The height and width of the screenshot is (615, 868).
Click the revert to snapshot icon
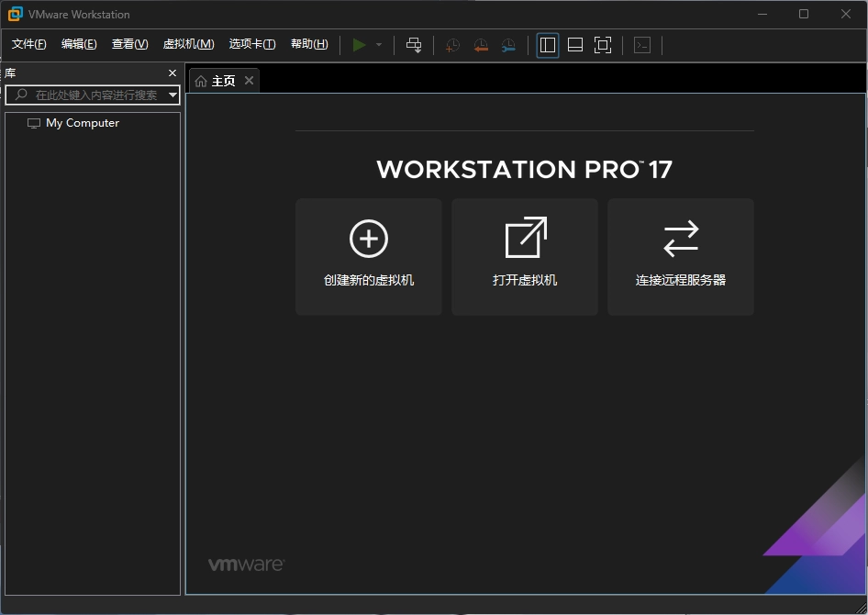[481, 45]
